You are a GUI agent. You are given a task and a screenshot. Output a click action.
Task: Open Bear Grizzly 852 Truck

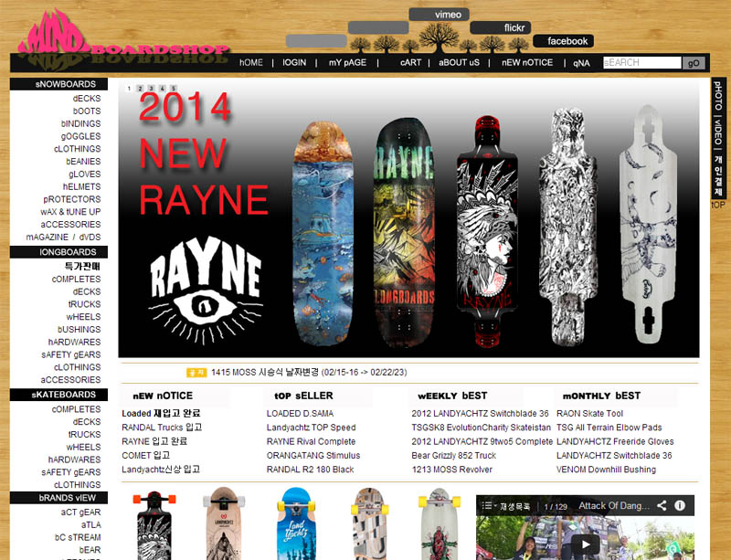click(453, 455)
